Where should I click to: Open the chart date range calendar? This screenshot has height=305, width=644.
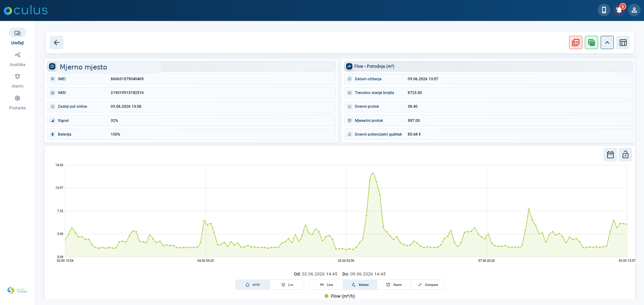pos(610,155)
